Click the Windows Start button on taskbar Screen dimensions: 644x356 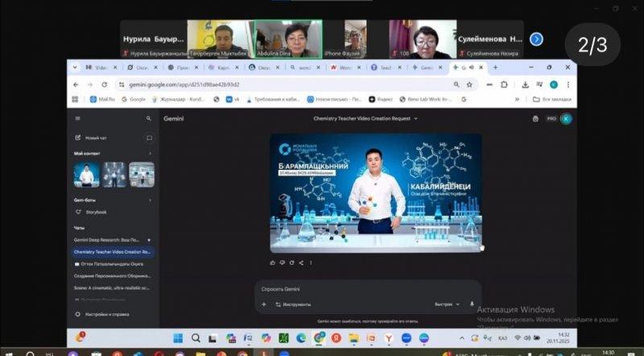177,337
